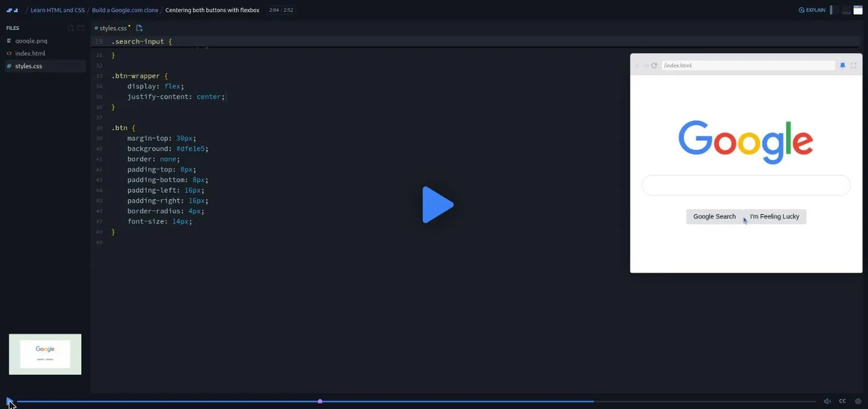Play the screencast with the big play button

click(438, 205)
